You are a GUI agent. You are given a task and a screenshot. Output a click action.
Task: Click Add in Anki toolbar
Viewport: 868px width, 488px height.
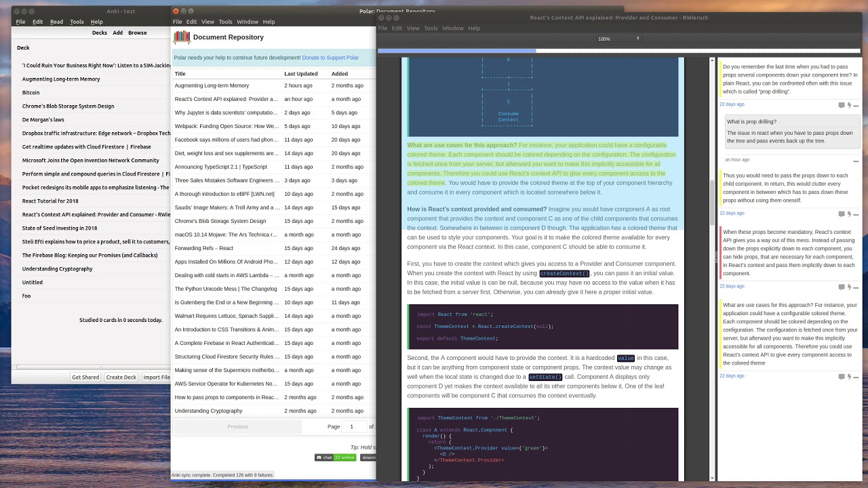[x=118, y=33]
